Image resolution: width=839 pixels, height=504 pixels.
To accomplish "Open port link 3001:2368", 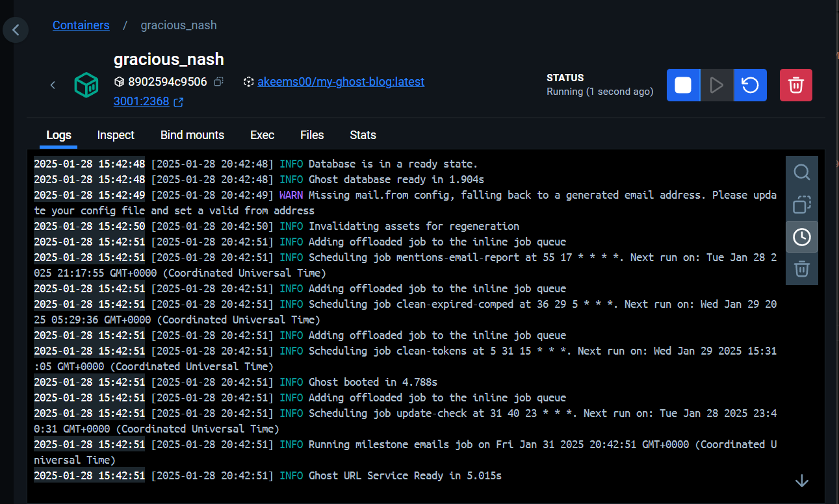I will pyautogui.click(x=141, y=101).
